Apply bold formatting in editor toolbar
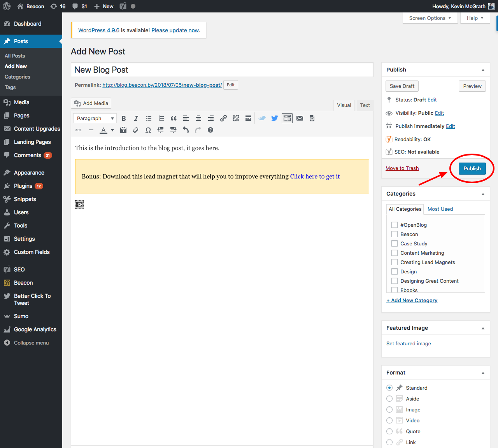The height and width of the screenshot is (448, 498). pos(124,119)
